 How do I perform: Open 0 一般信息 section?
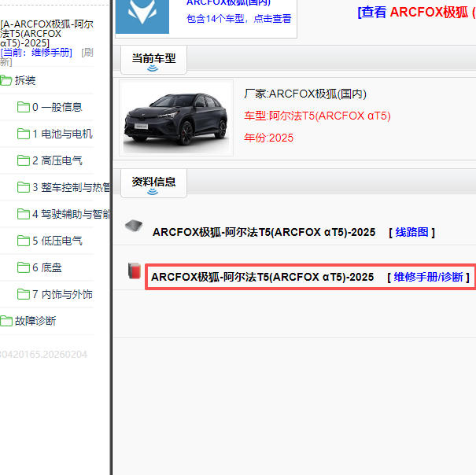pyautogui.click(x=57, y=107)
